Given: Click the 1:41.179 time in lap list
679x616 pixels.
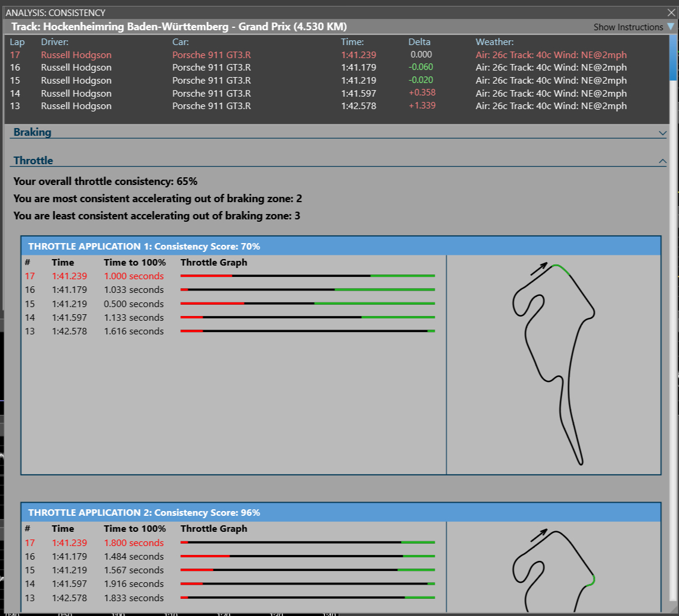Looking at the screenshot, I should (359, 68).
